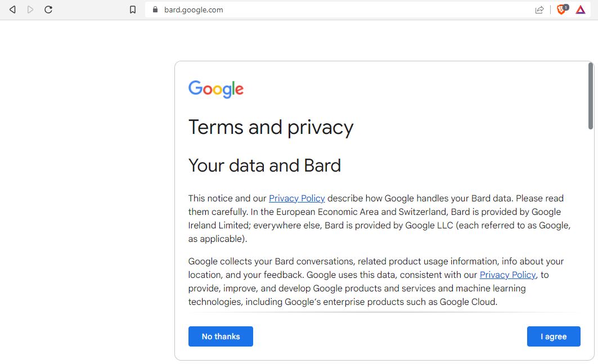Click the forward navigation arrow

[x=30, y=10]
